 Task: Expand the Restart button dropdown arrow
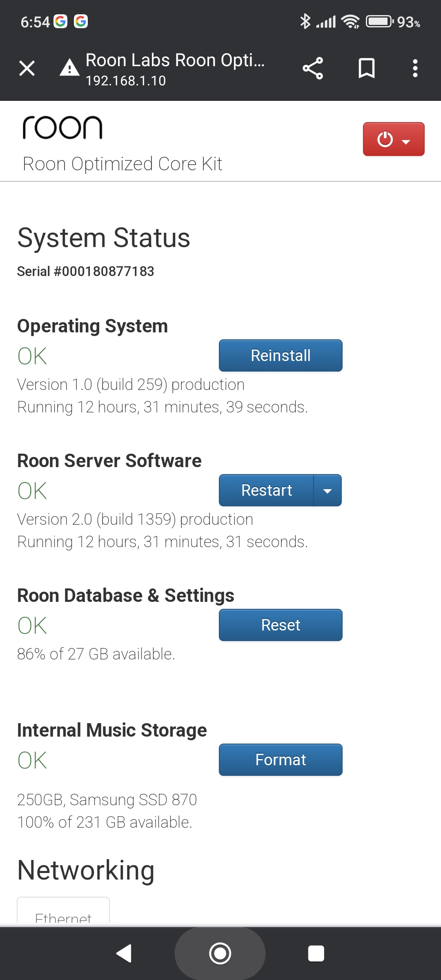327,490
